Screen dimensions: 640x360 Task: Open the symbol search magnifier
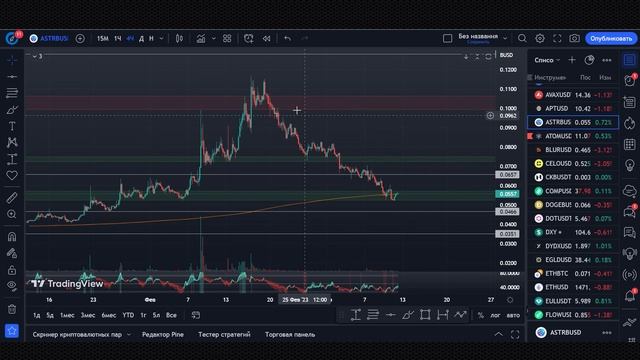pos(522,38)
